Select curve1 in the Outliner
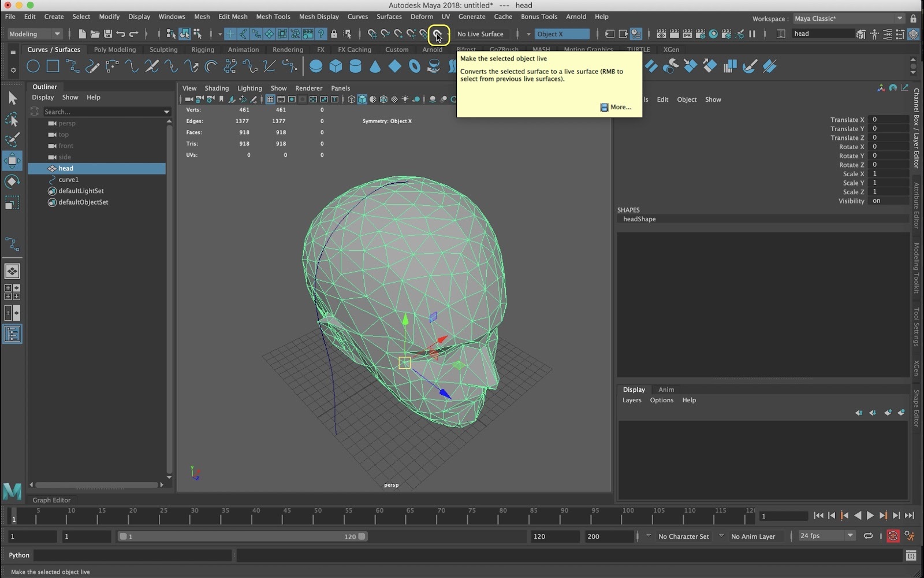This screenshot has height=578, width=924. [x=68, y=180]
